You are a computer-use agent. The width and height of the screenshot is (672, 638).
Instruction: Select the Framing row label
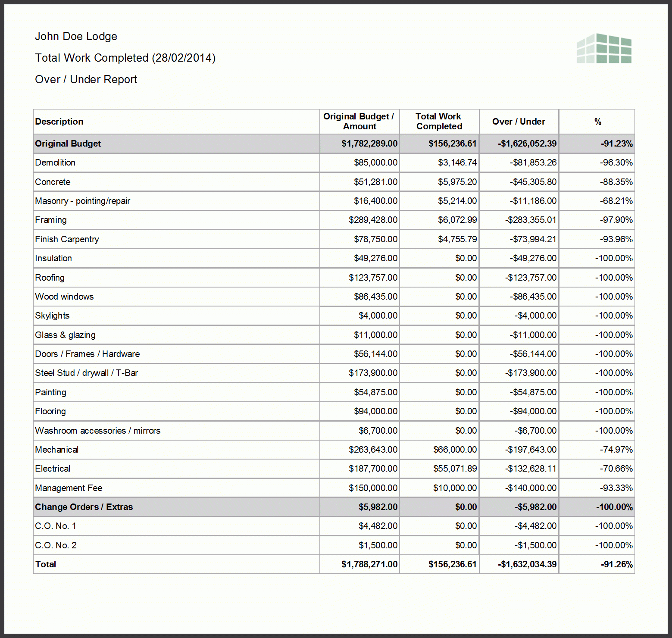point(51,220)
